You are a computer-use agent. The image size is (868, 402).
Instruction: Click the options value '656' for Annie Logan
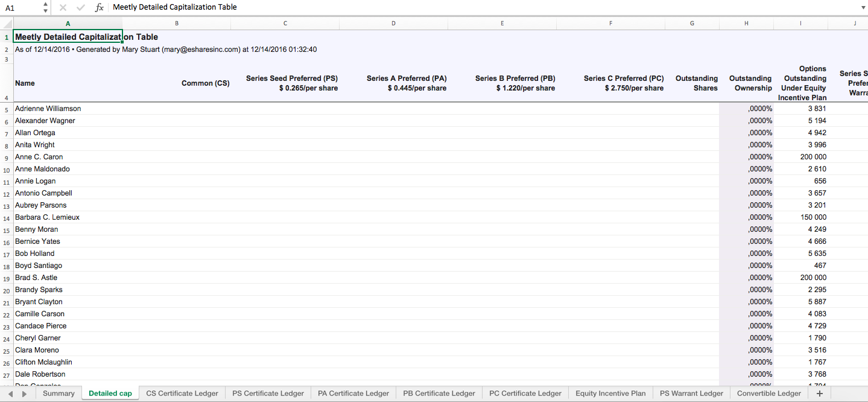tap(801, 181)
